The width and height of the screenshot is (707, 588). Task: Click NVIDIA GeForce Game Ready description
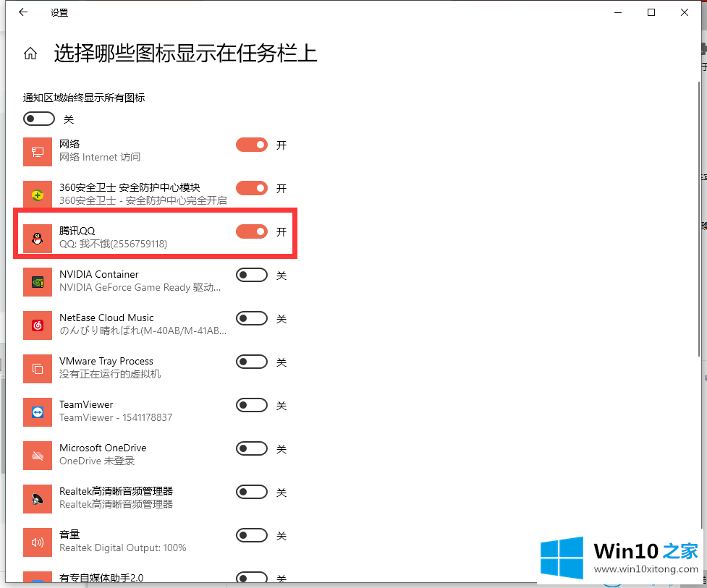[140, 287]
